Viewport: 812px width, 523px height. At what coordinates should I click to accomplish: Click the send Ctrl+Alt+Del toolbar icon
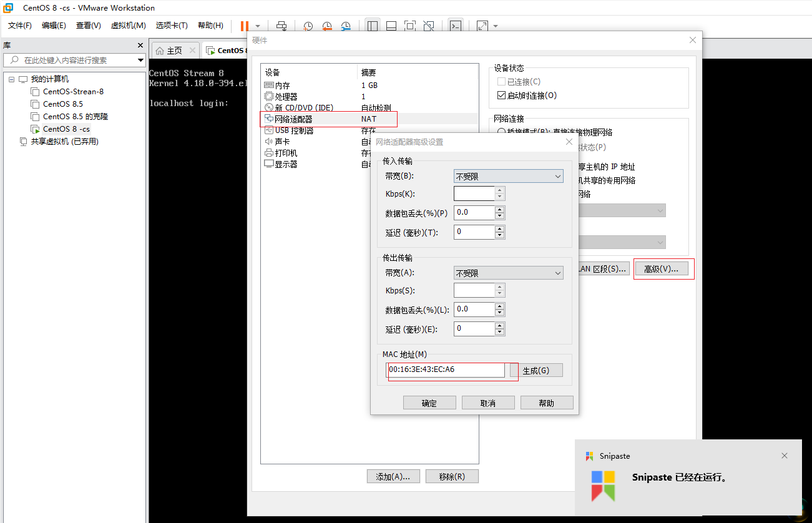pyautogui.click(x=281, y=26)
